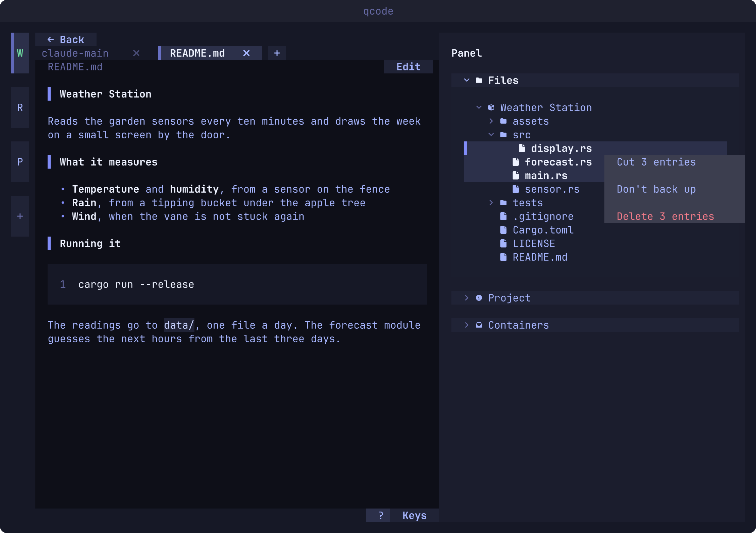Collapse the Files section chevron
The height and width of the screenshot is (533, 756).
point(467,80)
